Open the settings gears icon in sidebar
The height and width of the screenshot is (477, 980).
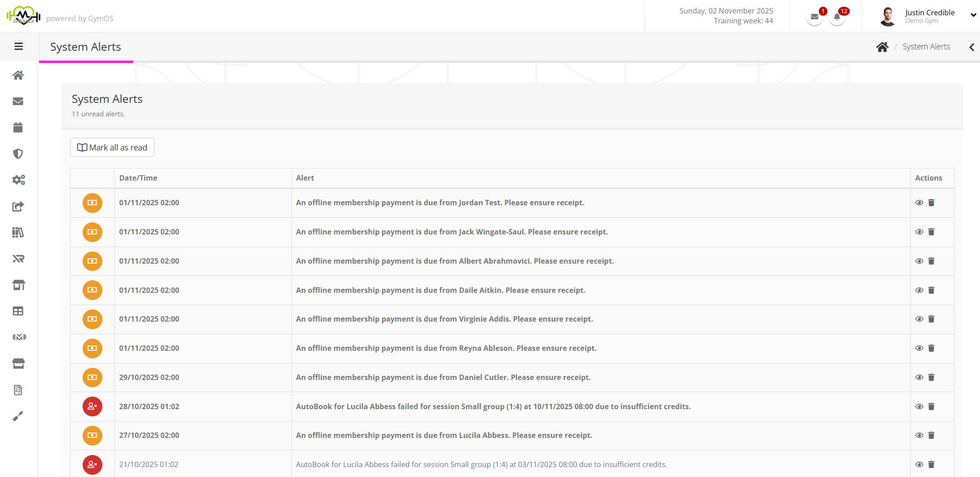click(18, 180)
